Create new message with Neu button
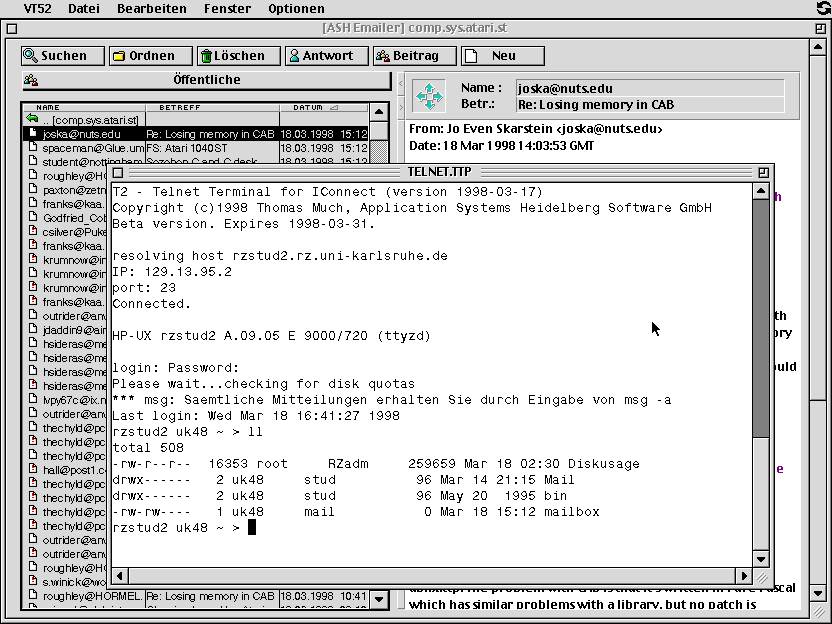 tap(502, 56)
